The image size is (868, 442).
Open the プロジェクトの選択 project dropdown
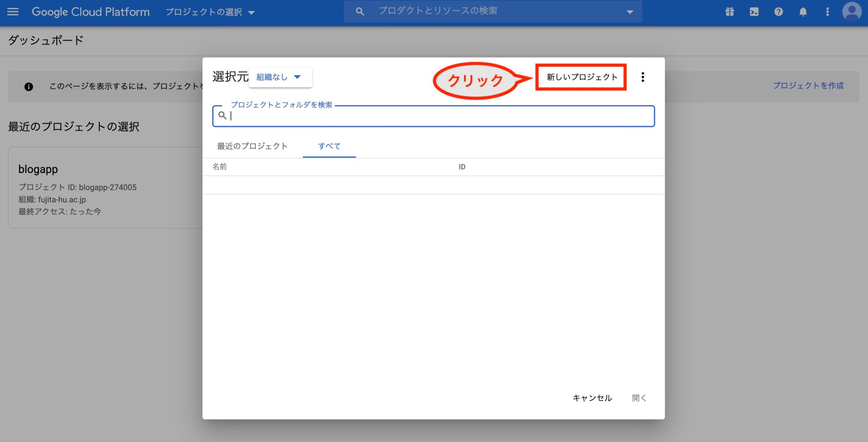coord(210,12)
